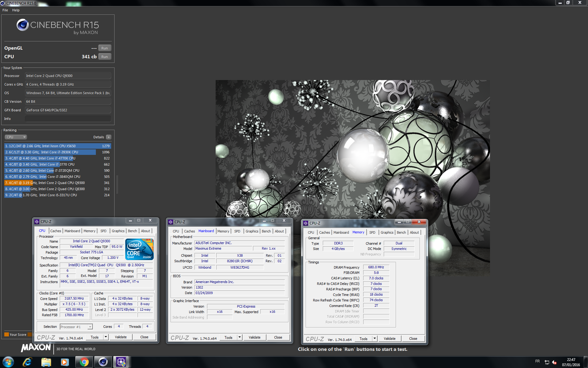The height and width of the screenshot is (368, 588).
Task: Run the CPU benchmark
Action: [x=105, y=57]
